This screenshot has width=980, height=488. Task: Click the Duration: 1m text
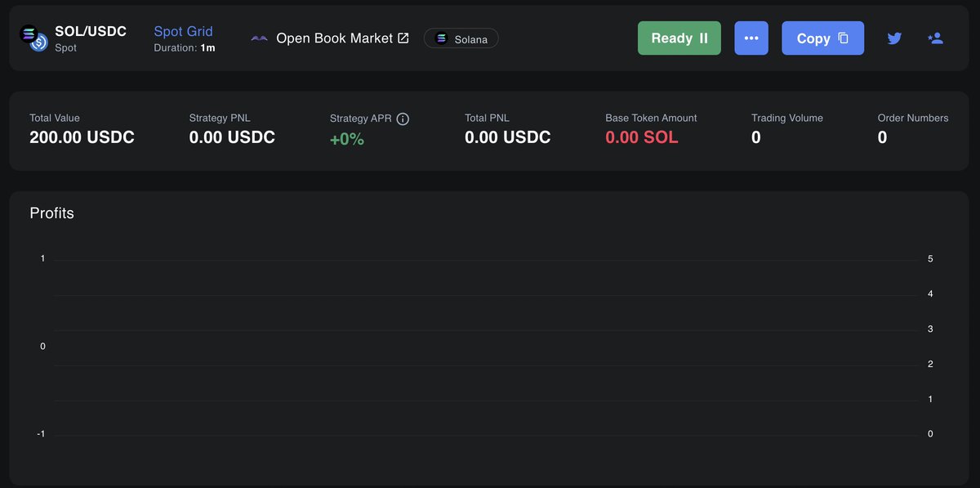coord(185,48)
